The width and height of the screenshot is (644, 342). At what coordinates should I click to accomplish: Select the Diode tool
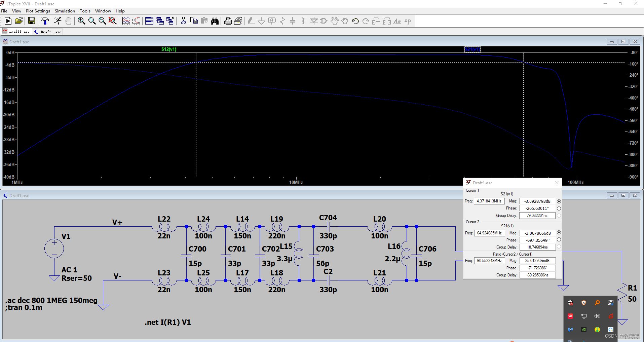(314, 21)
